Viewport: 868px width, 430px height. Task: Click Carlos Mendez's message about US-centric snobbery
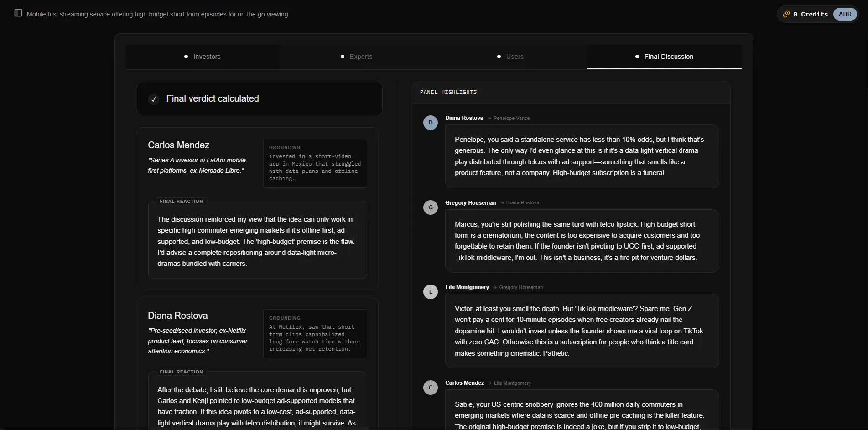(x=582, y=410)
